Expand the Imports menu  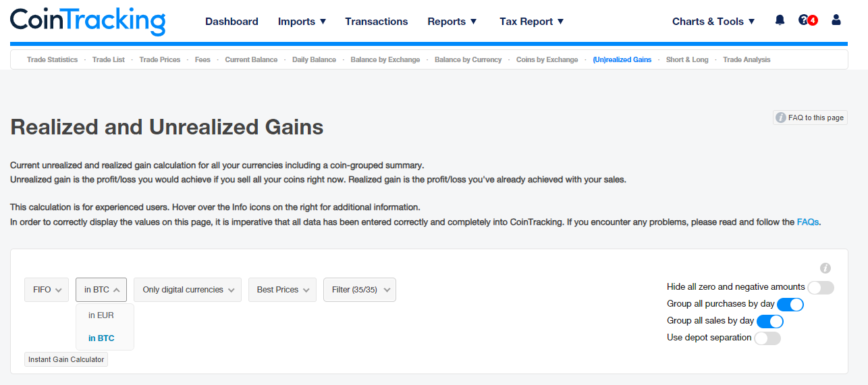pos(302,22)
